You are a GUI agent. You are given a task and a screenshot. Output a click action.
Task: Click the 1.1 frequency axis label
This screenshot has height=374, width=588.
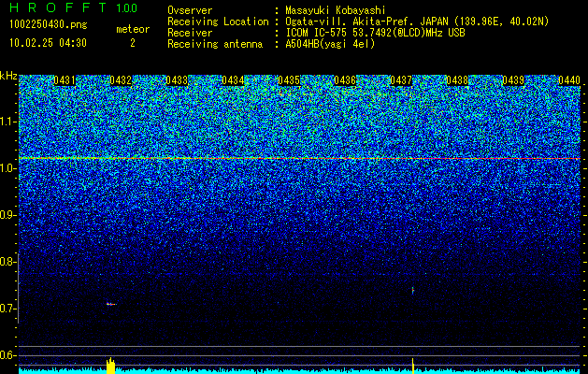point(7,122)
